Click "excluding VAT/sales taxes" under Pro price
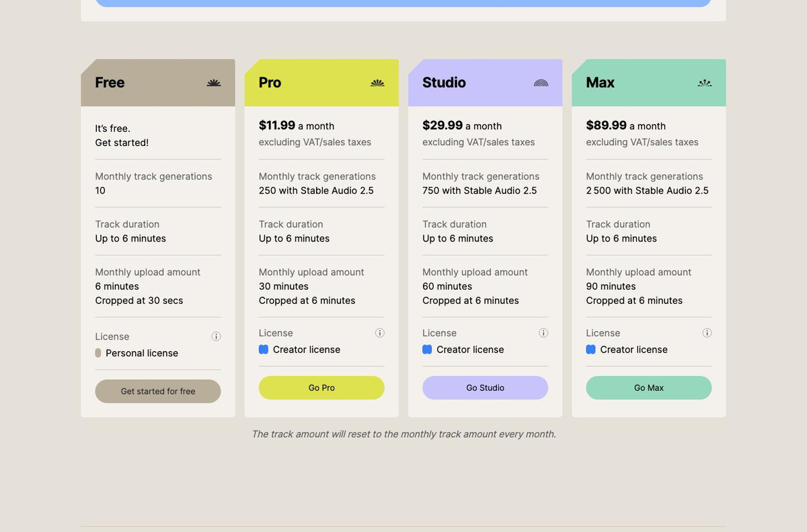The width and height of the screenshot is (807, 532). (x=315, y=143)
